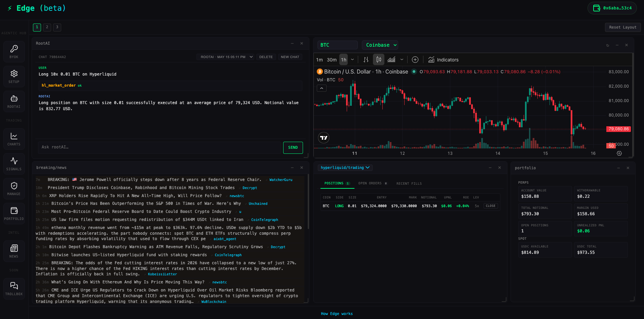Viewport: 644px width, 319px height.
Task: Expand the chart interval dropdown arrow
Action: point(352,60)
